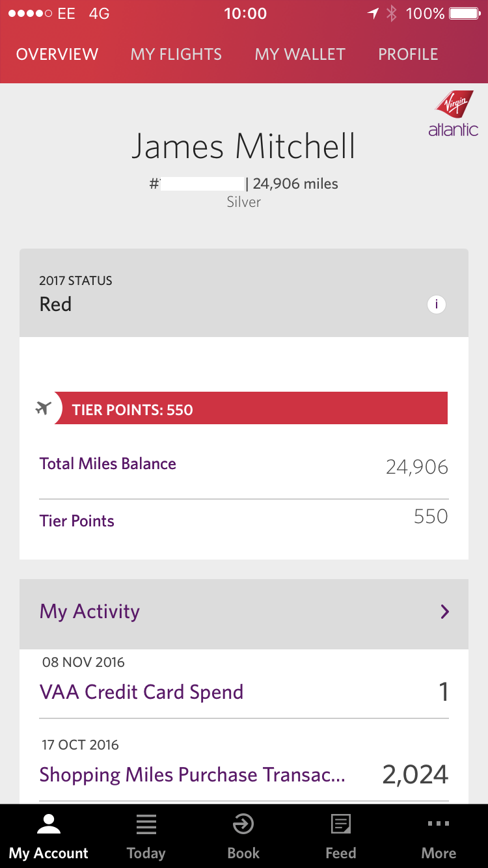This screenshot has height=868, width=488.
Task: Open the My Account person icon
Action: pos(49,824)
